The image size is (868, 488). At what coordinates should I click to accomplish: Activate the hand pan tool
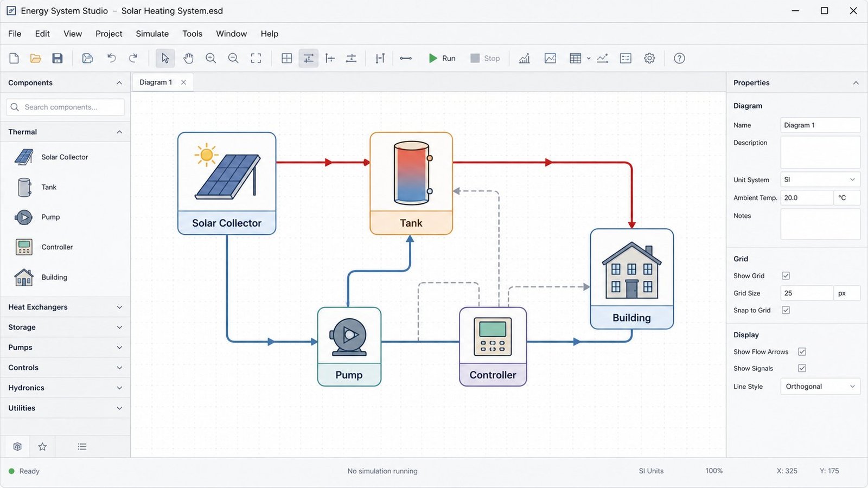[188, 58]
